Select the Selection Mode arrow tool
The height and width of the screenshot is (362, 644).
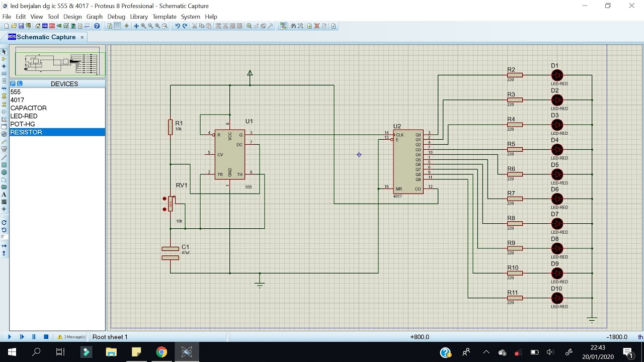pyautogui.click(x=4, y=52)
